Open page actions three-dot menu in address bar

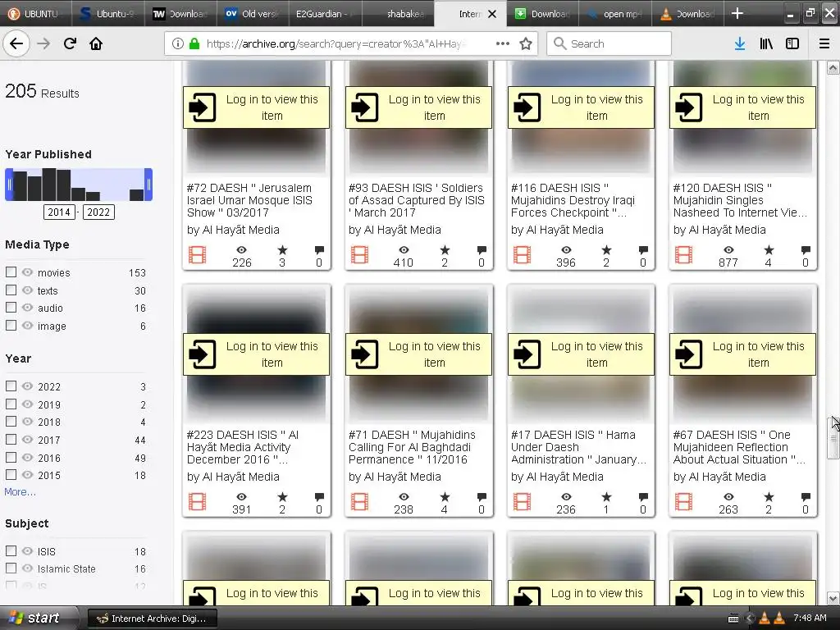click(503, 43)
